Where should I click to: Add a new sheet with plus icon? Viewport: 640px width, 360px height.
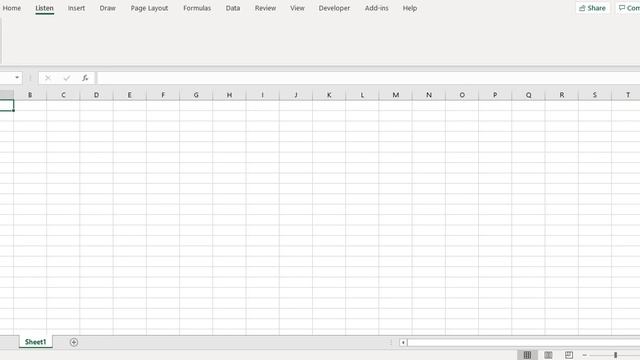tap(74, 342)
